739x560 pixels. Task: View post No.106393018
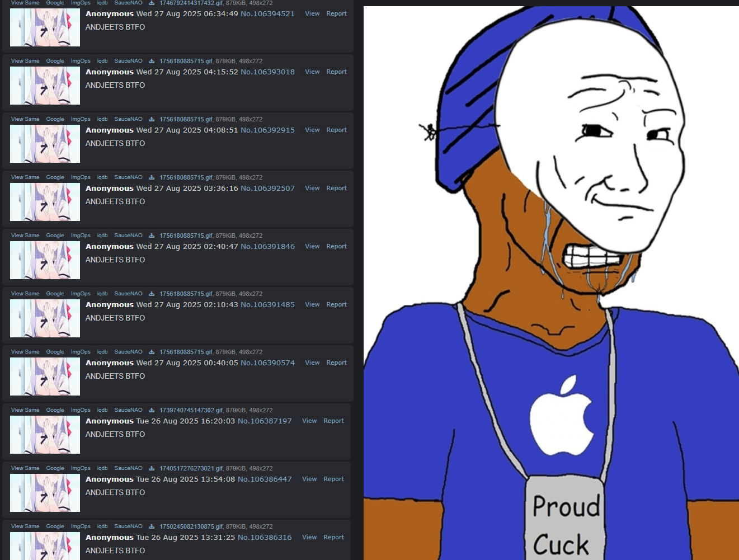pyautogui.click(x=312, y=72)
